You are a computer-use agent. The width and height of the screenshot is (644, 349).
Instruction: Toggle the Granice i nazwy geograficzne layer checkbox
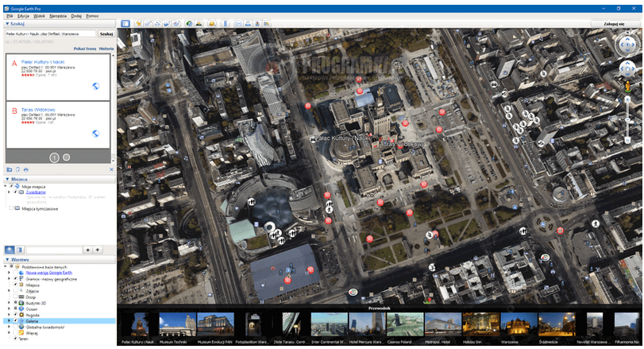click(16, 279)
